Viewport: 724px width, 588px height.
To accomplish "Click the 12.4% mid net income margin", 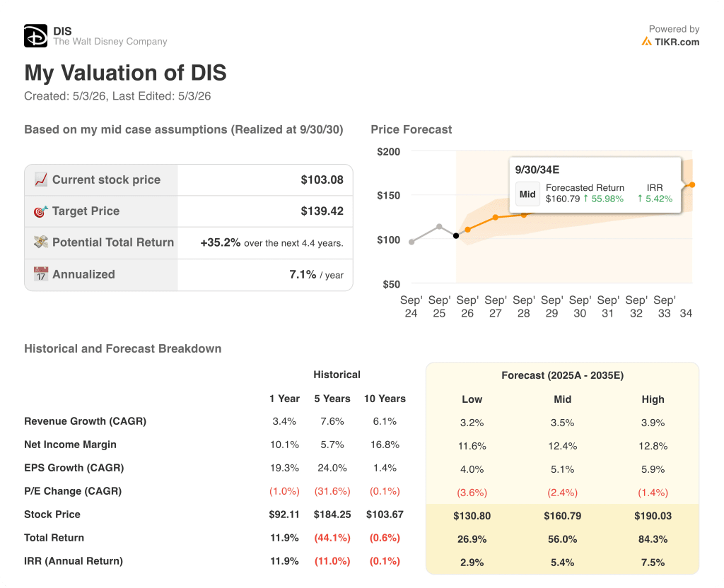I will coord(562,446).
